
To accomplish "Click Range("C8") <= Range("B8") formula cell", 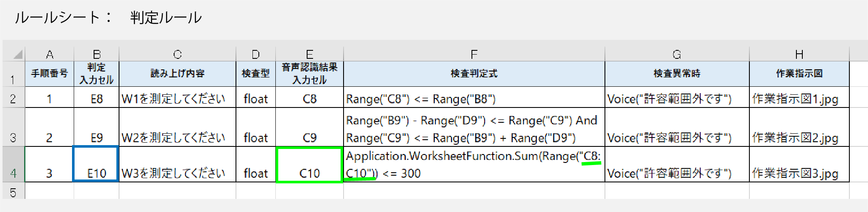I will click(474, 97).
